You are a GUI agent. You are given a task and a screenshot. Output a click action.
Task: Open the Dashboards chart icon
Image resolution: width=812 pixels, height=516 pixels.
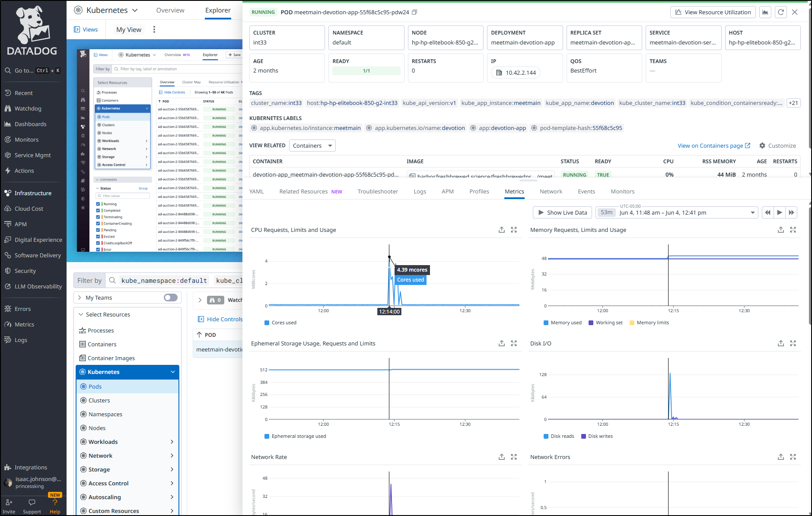(8, 124)
